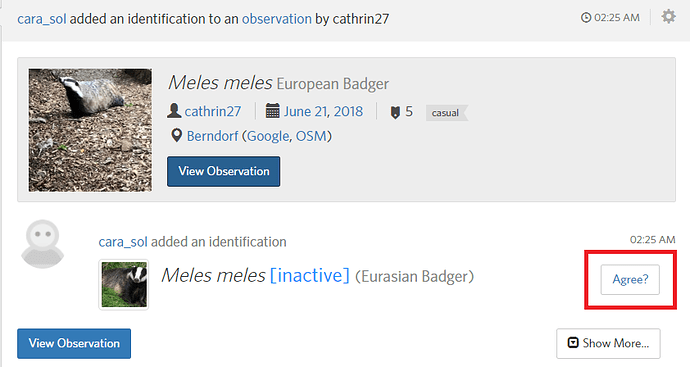The height and width of the screenshot is (367, 690).
Task: Open the Berndorf location link
Action: [x=213, y=136]
